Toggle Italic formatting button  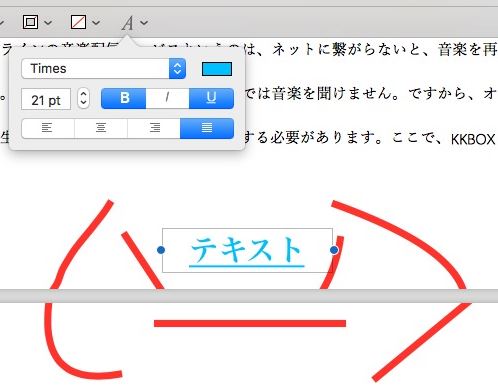coord(167,98)
